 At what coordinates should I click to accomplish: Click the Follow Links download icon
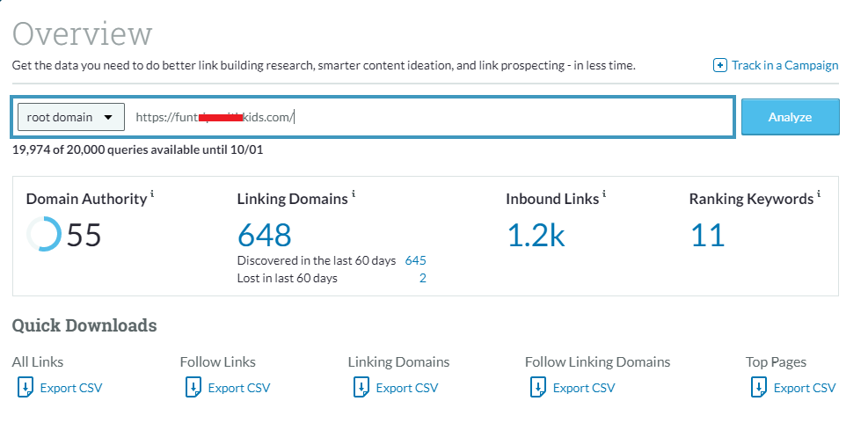pos(193,388)
